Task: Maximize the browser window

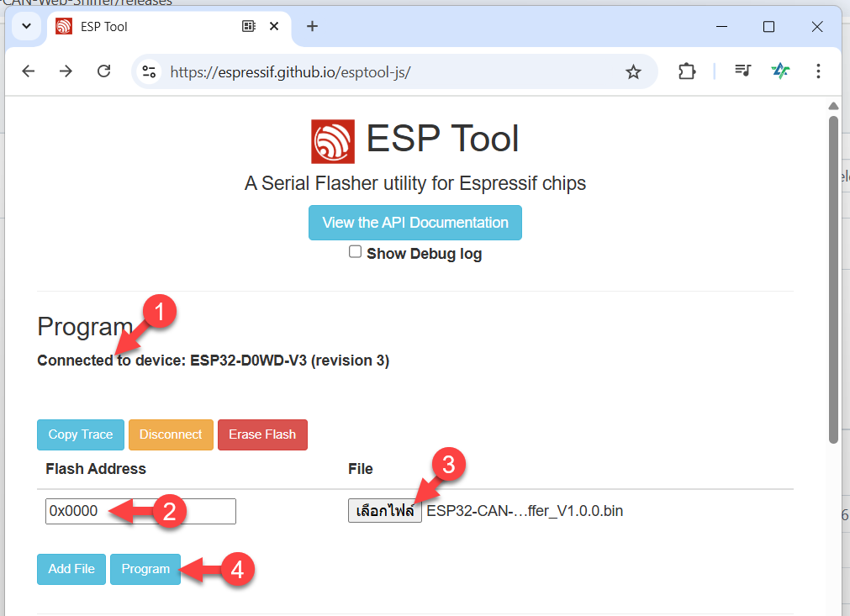Action: [x=768, y=27]
